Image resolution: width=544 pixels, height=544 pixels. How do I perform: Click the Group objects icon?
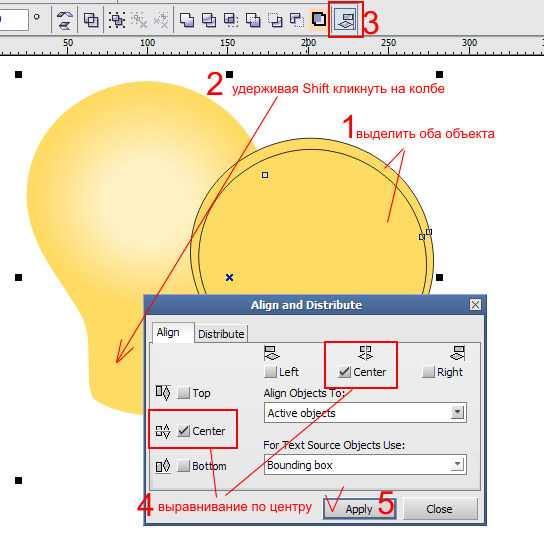[x=117, y=19]
